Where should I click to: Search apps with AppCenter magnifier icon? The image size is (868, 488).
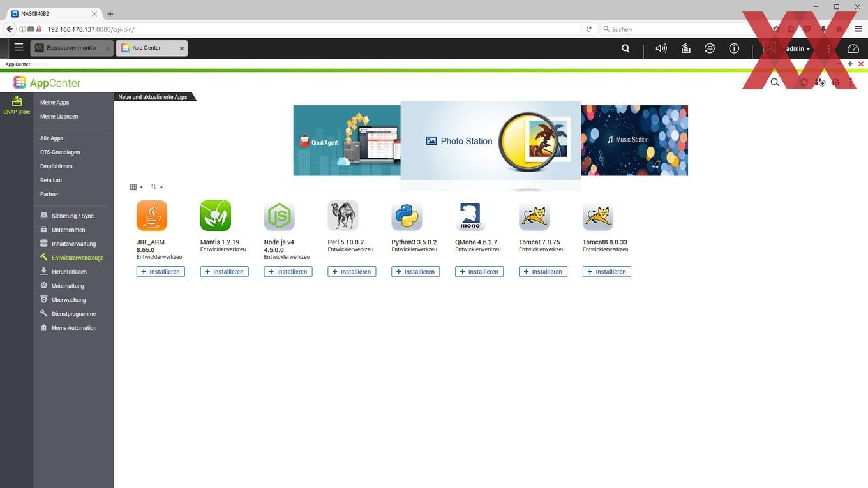[775, 82]
